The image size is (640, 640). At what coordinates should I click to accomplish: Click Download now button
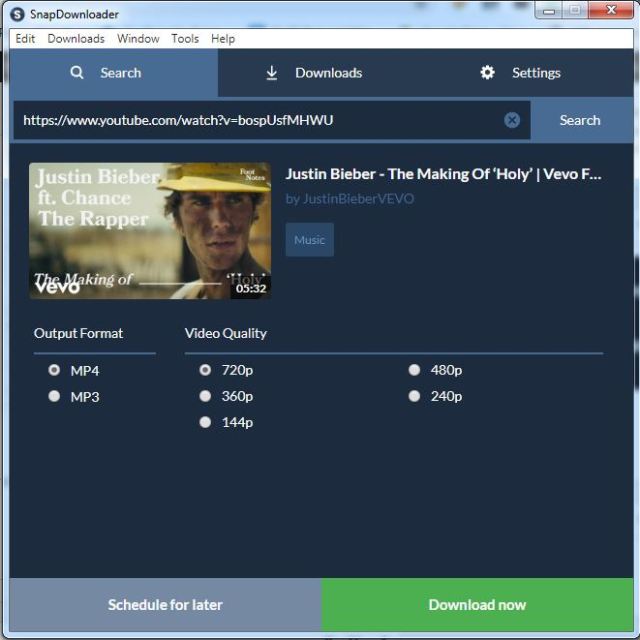[478, 604]
